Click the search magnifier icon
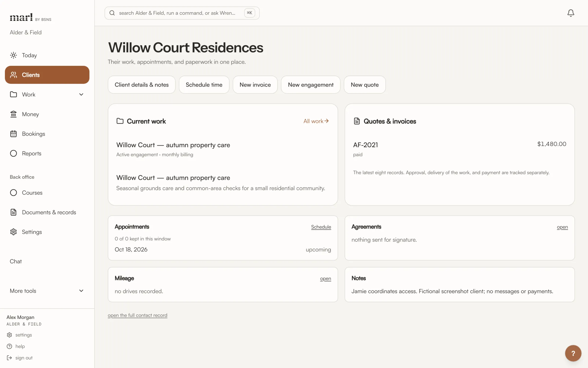Viewport: 588px width, 368px height. [x=112, y=13]
